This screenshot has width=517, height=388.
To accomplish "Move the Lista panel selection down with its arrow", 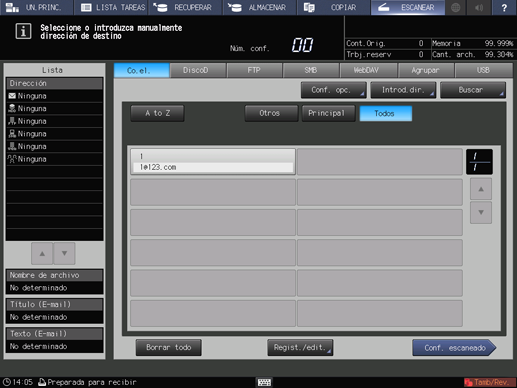I will coord(64,254).
